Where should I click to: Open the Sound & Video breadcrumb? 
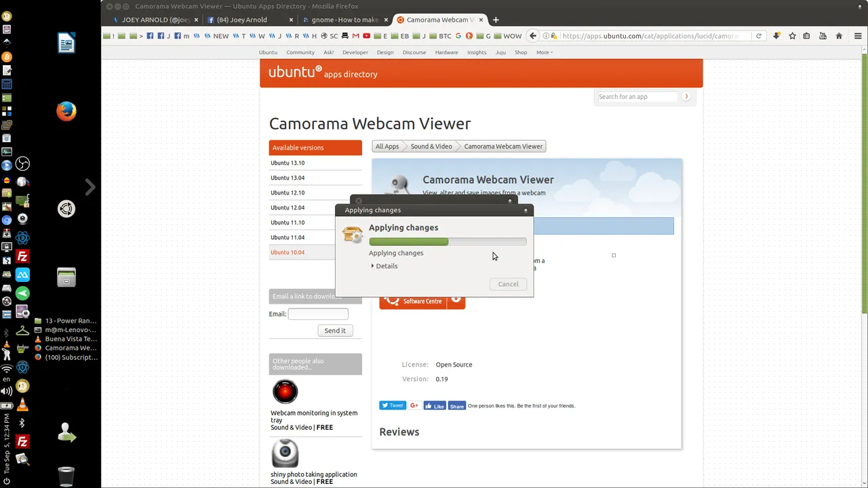[x=431, y=146]
